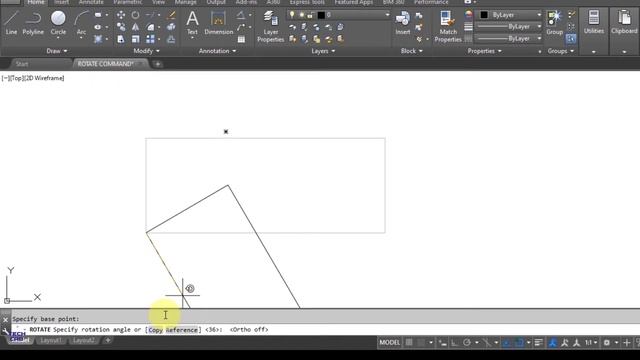This screenshot has height=360, width=640.
Task: Select the Line drawing tool
Action: pyautogui.click(x=11, y=23)
